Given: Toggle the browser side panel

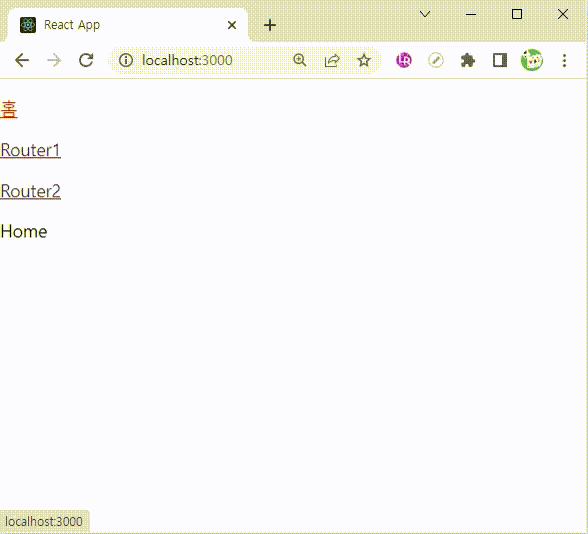Looking at the screenshot, I should coord(500,60).
